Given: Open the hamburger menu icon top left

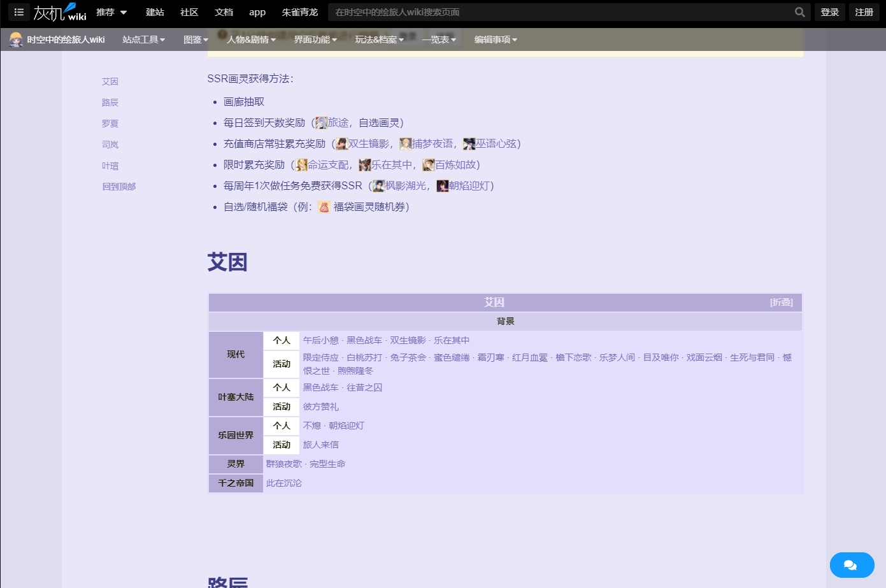Looking at the screenshot, I should coord(18,11).
